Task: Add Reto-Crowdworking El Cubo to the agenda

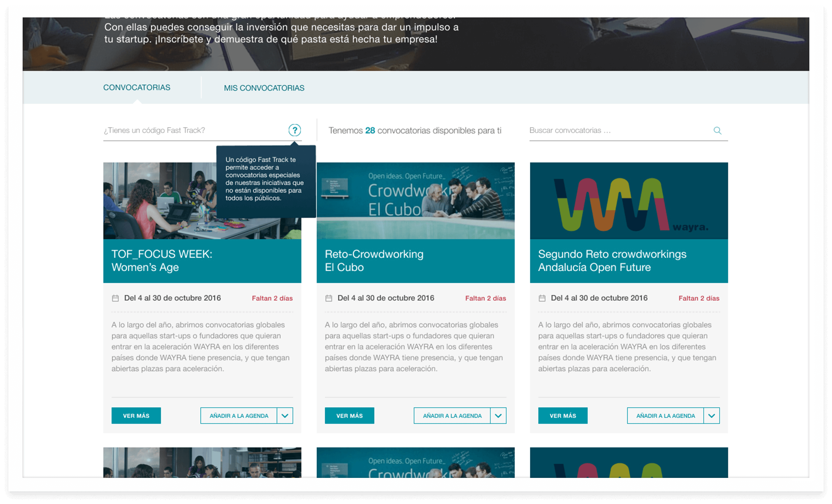Action: pos(452,416)
